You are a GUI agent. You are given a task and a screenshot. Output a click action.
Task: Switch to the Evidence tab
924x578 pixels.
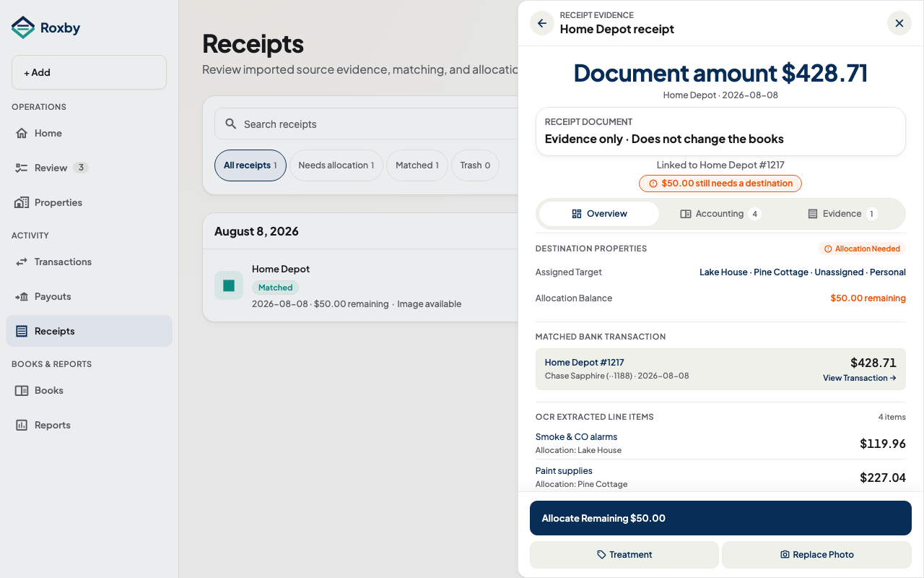tap(842, 214)
